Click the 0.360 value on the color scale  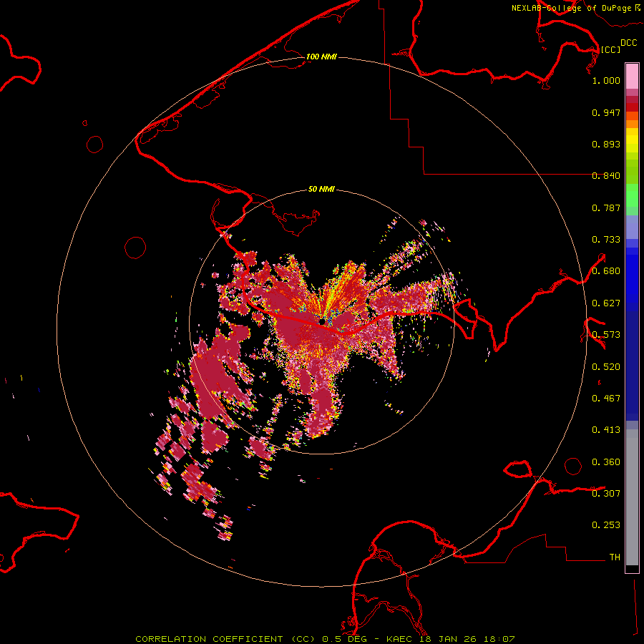606,462
